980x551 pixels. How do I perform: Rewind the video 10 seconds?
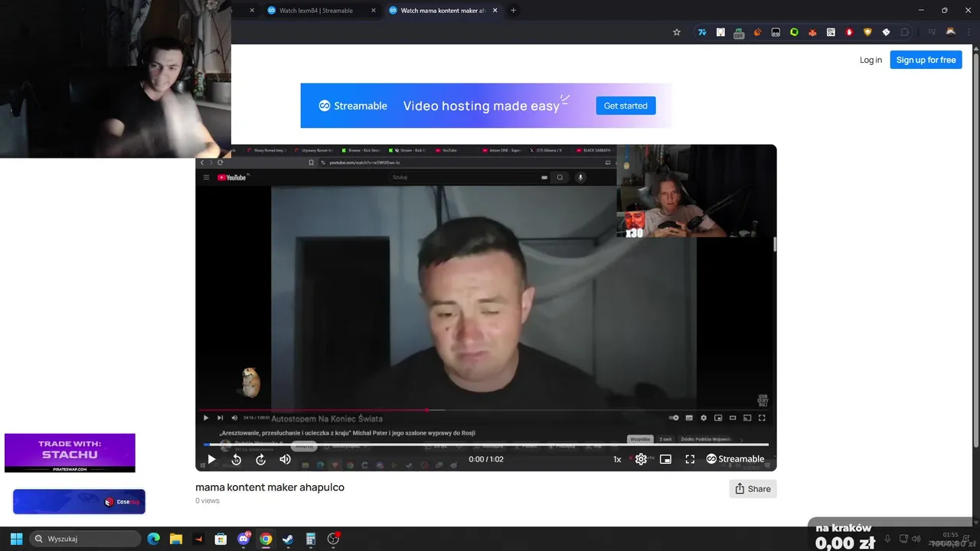237,459
